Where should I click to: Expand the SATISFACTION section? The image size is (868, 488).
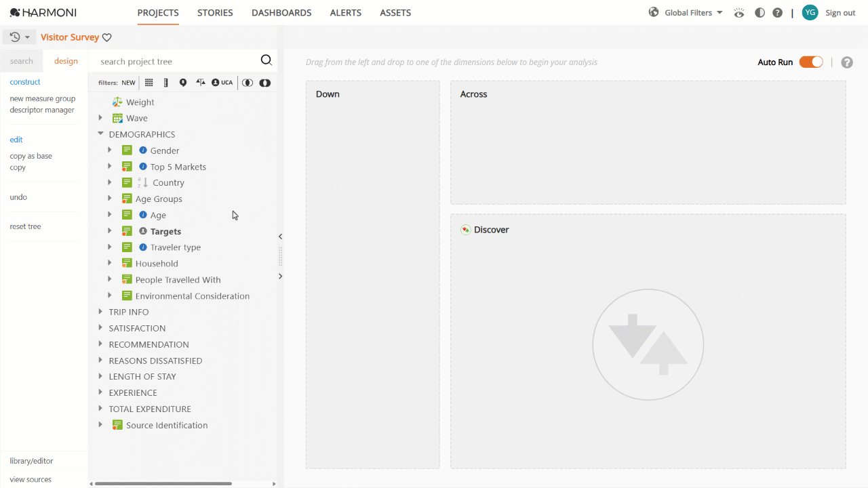(99, 327)
